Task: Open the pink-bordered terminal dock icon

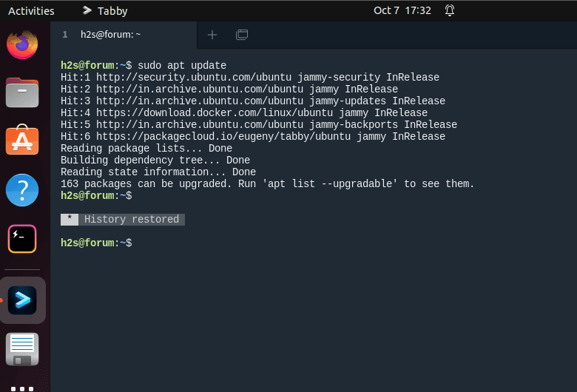Action: [x=22, y=239]
